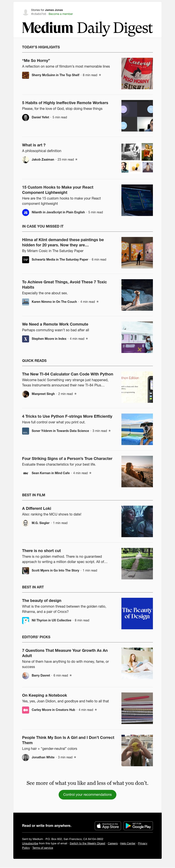The height and width of the screenshot is (868, 175).
Task: Open the "Me So Horny" article title
Action: pos(36,61)
